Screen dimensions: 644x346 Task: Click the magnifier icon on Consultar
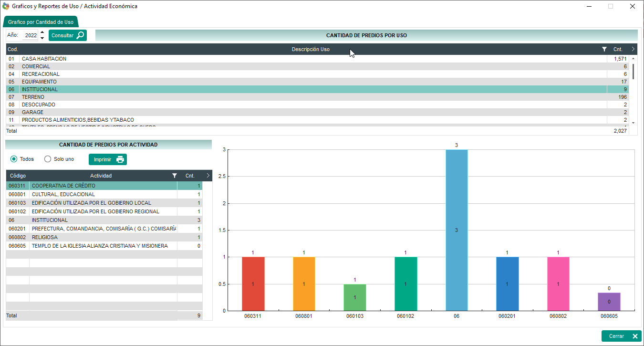coord(80,35)
